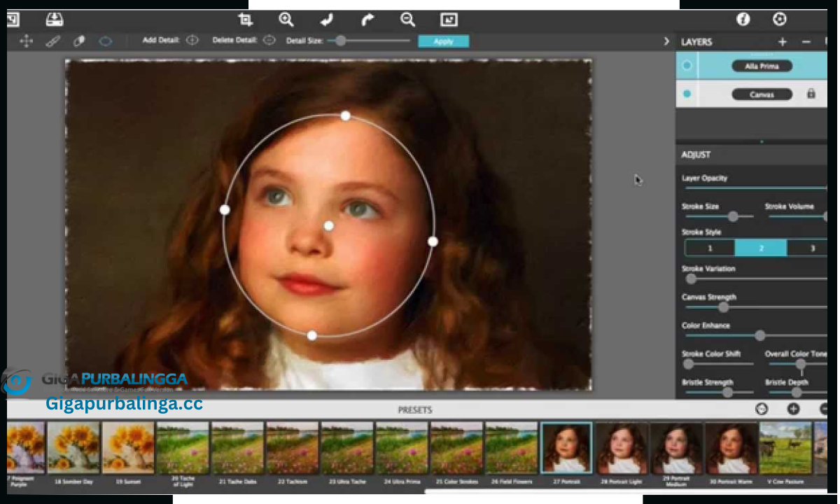Pick the 29 Portrait Medium preset
Viewport: 840px width, 504px height.
point(676,447)
